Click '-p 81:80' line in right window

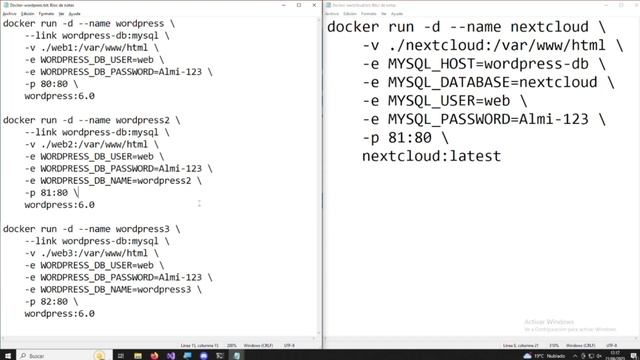pos(405,138)
